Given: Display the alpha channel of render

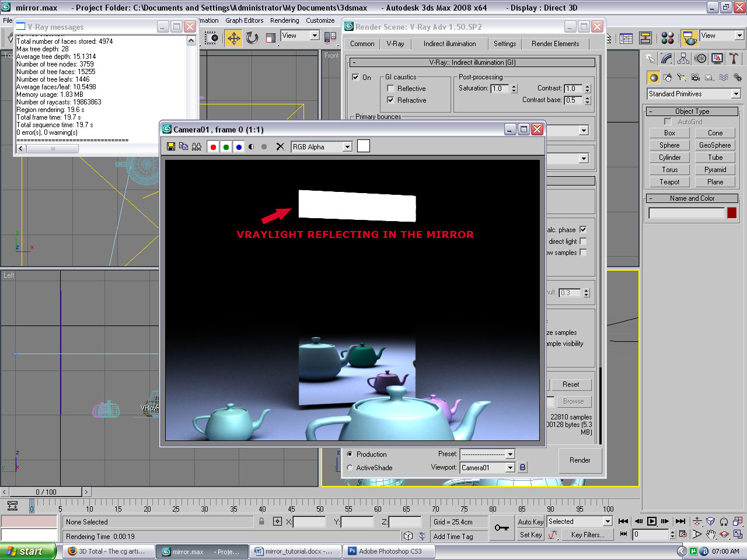Looking at the screenshot, I should point(252,147).
